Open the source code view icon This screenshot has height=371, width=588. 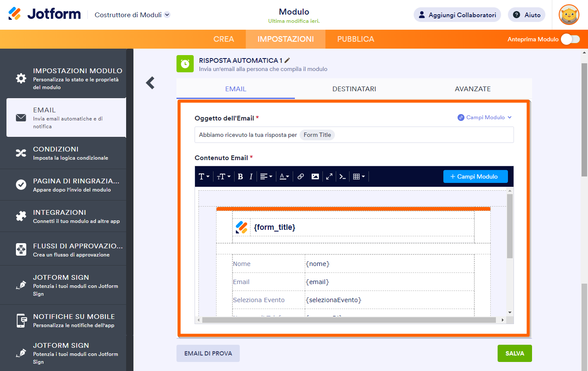(x=343, y=176)
